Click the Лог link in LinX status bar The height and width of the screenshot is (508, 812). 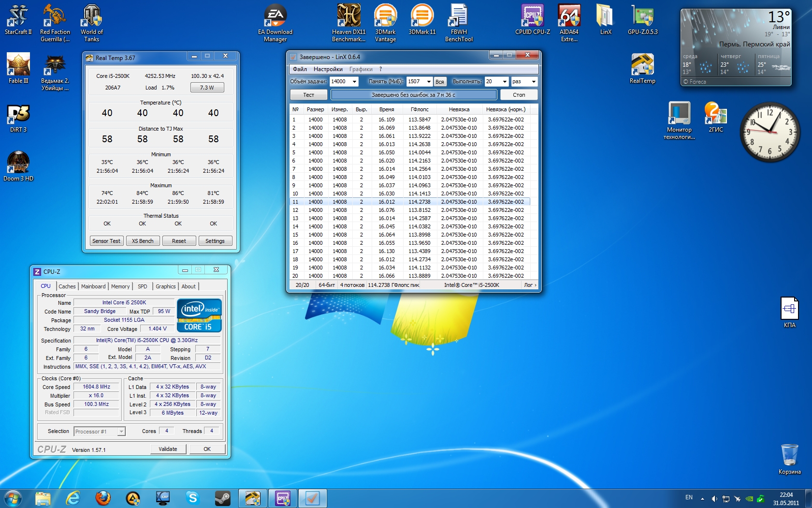pos(530,285)
